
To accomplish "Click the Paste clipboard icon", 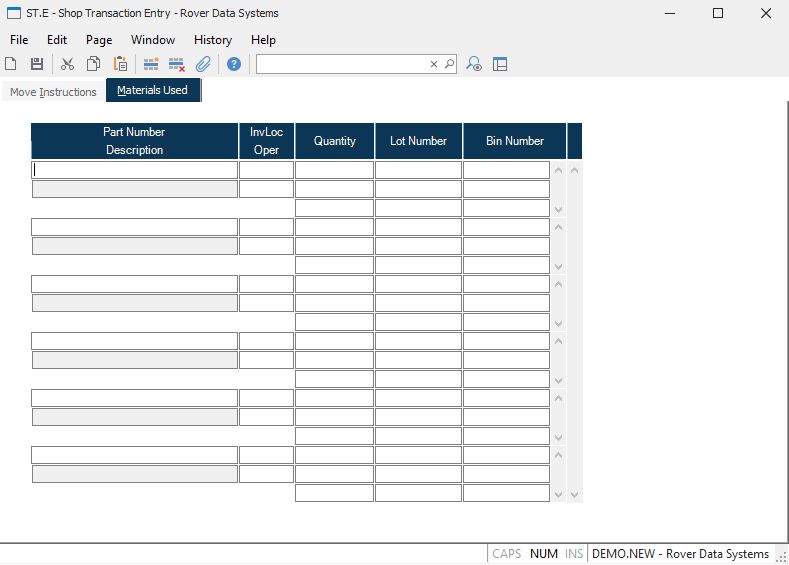I will [120, 64].
